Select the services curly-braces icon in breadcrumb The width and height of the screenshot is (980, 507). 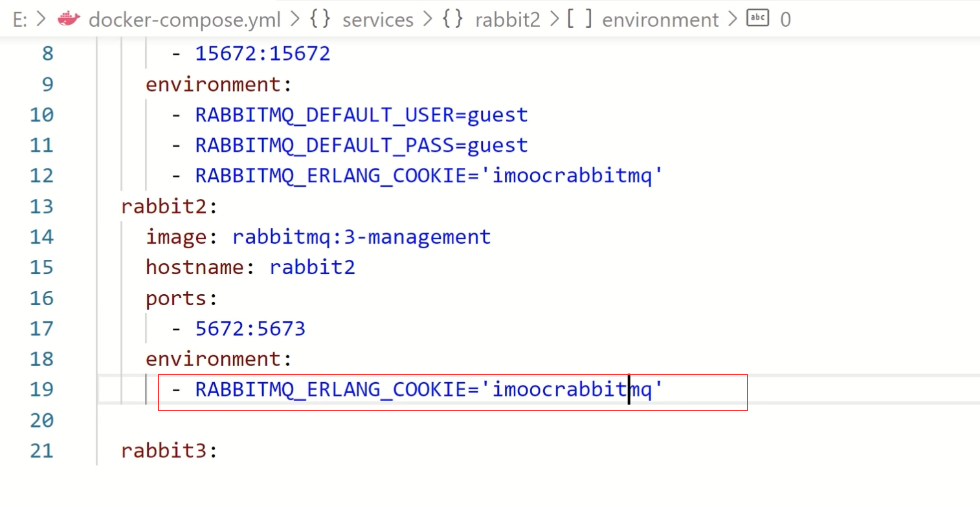click(x=320, y=19)
